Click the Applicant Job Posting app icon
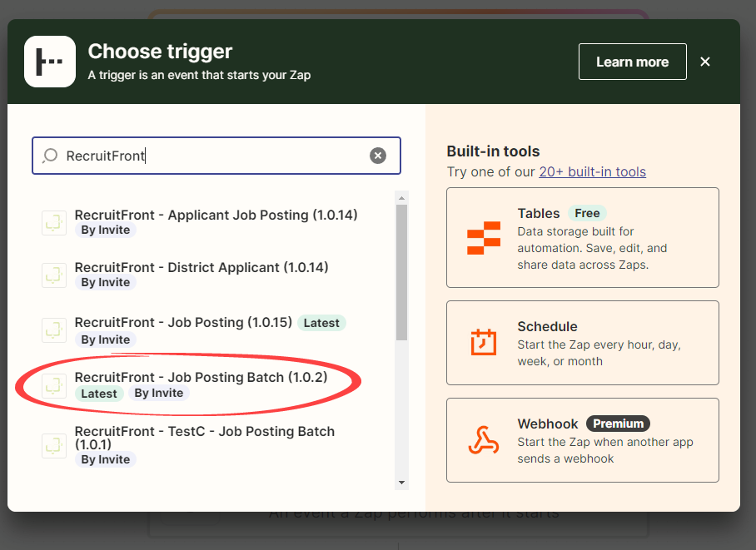 (x=54, y=223)
